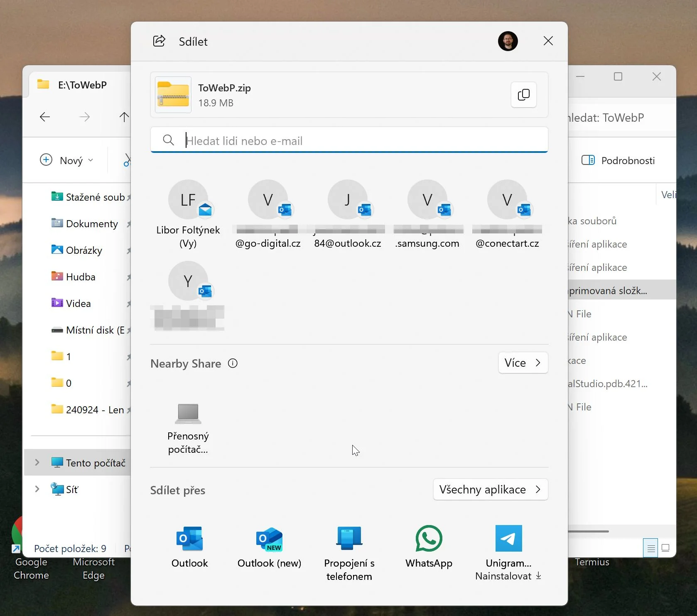This screenshot has height=616, width=697.
Task: Select Síť in the sidebar
Action: (64, 489)
